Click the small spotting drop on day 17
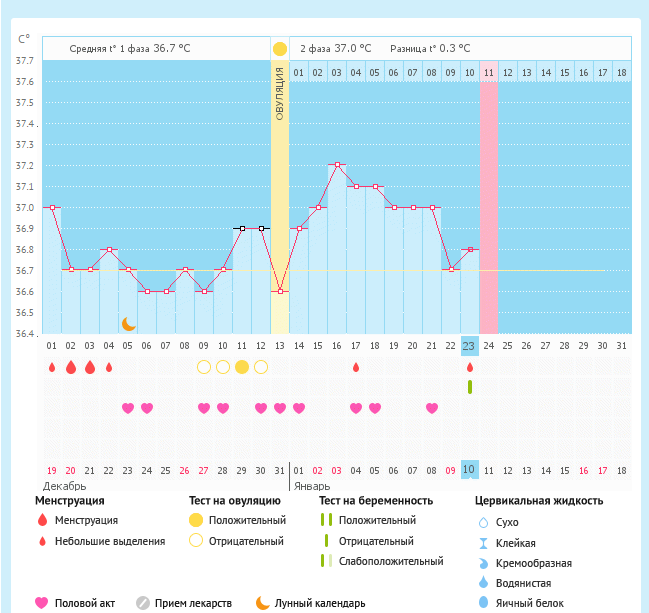Viewport: 649px width, 613px height. 356,367
